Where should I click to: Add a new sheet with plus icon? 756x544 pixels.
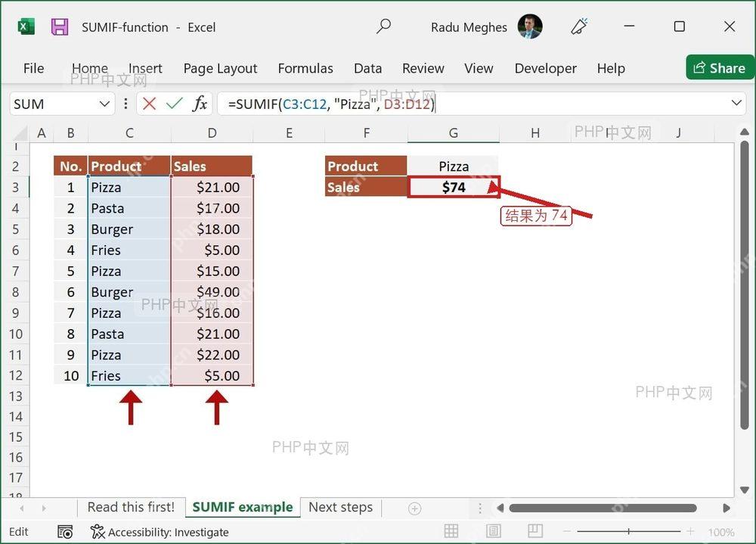tap(414, 508)
